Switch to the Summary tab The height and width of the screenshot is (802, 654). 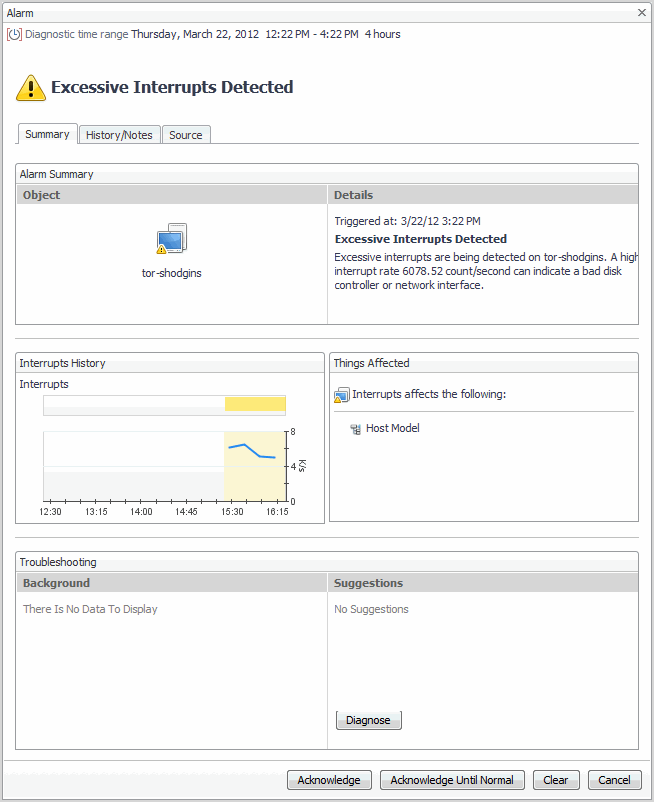pos(47,134)
